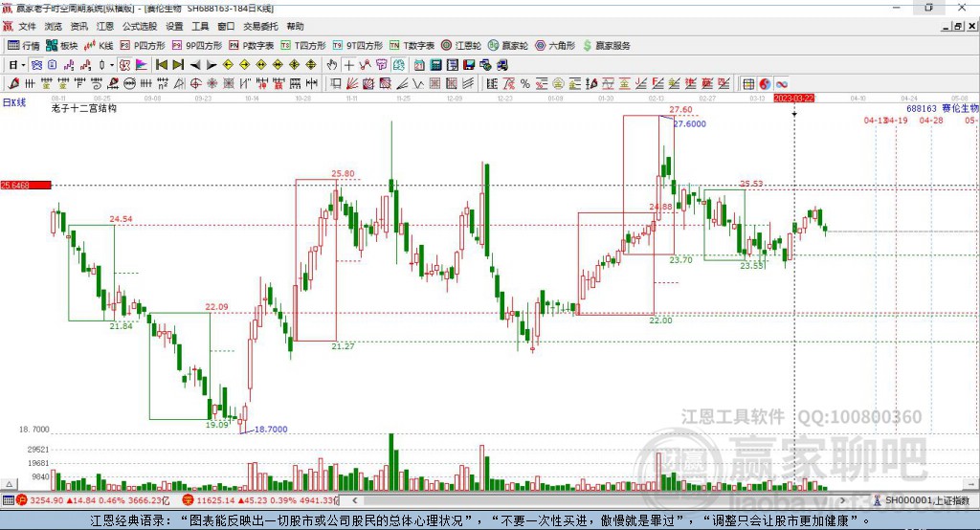Open the 六角形 hexagon tool
980x530 pixels.
coord(555,46)
